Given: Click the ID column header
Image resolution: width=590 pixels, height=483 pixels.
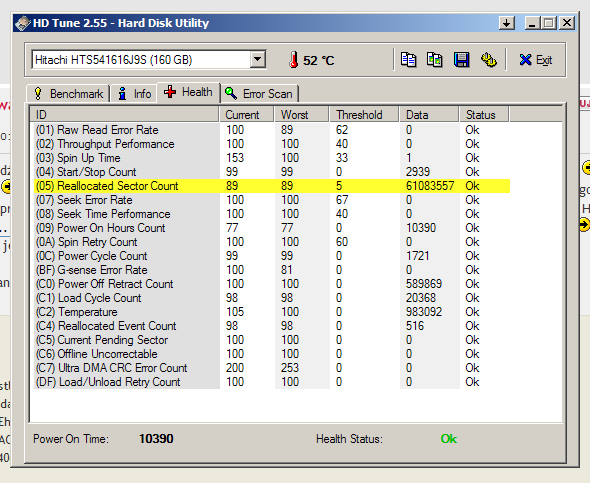Looking at the screenshot, I should (x=125, y=114).
